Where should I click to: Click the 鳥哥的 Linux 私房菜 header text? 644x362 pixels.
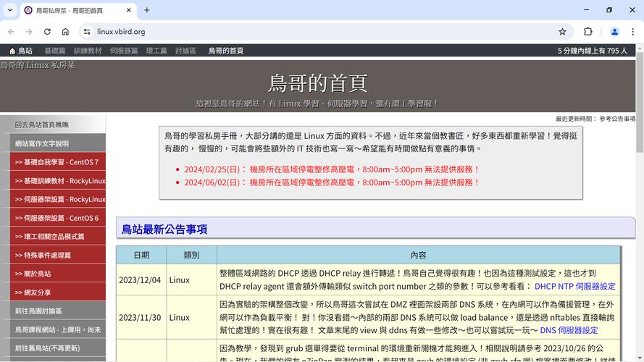point(38,65)
